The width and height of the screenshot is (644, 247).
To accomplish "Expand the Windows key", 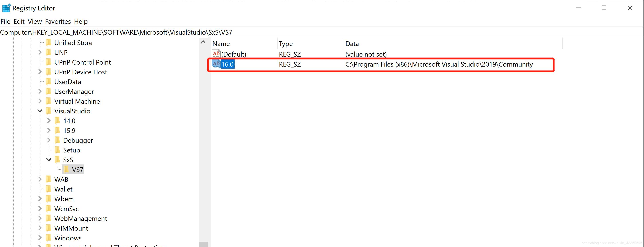I will (40, 238).
